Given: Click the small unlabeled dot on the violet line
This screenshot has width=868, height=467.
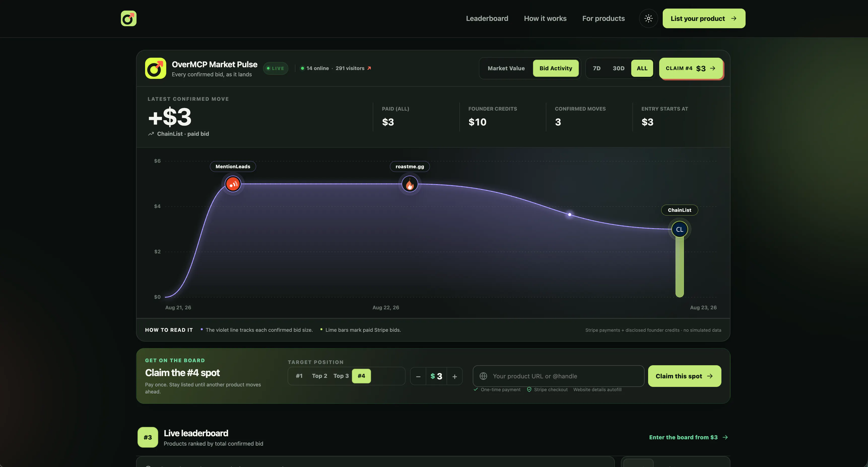Looking at the screenshot, I should point(570,215).
